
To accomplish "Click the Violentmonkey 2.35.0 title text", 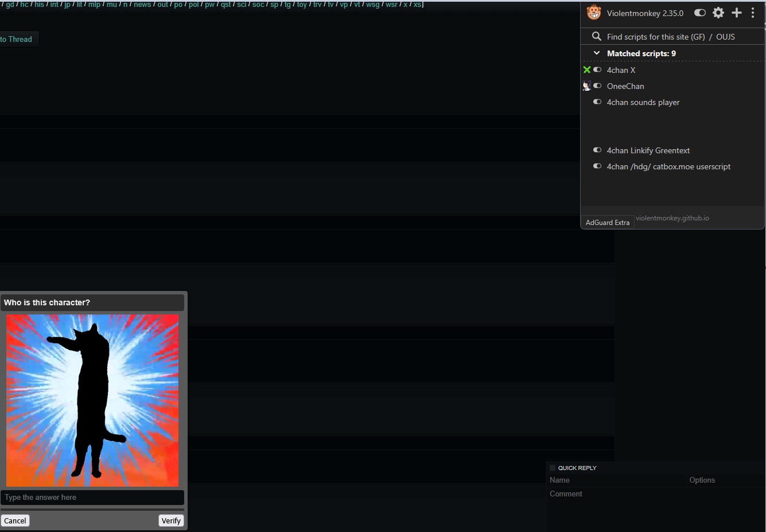I will point(645,13).
